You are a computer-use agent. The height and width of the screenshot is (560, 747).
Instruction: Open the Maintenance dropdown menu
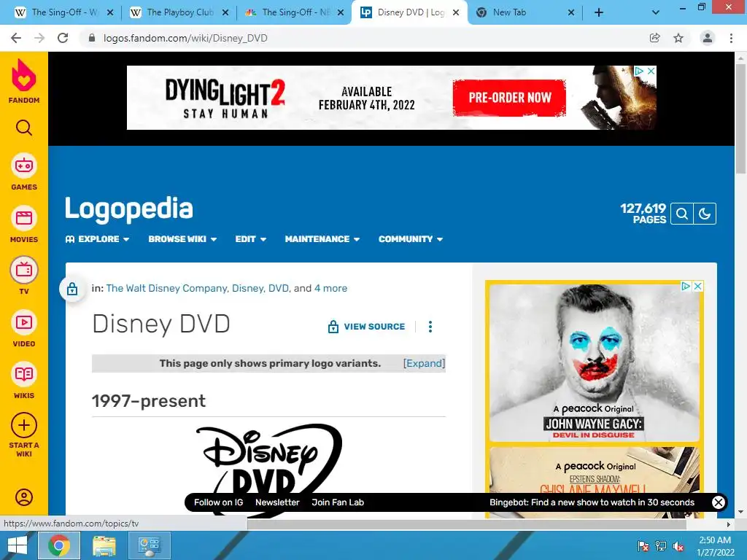[x=322, y=239]
